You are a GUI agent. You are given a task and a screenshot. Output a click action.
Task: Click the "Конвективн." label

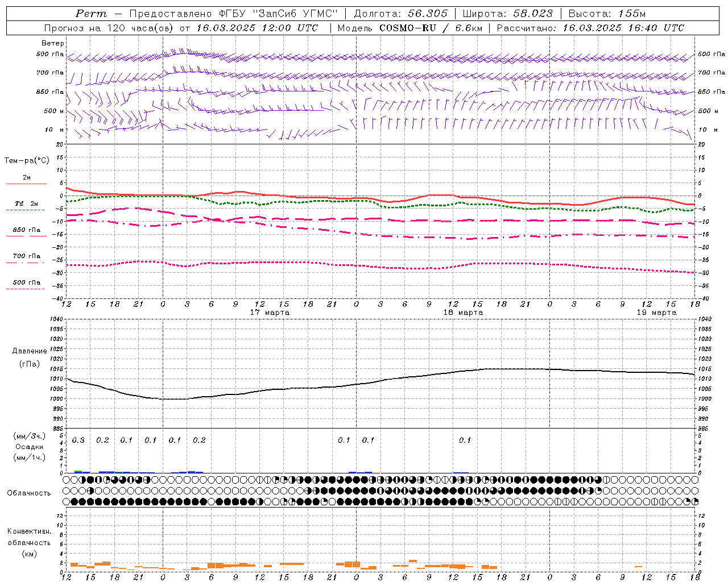point(29,531)
